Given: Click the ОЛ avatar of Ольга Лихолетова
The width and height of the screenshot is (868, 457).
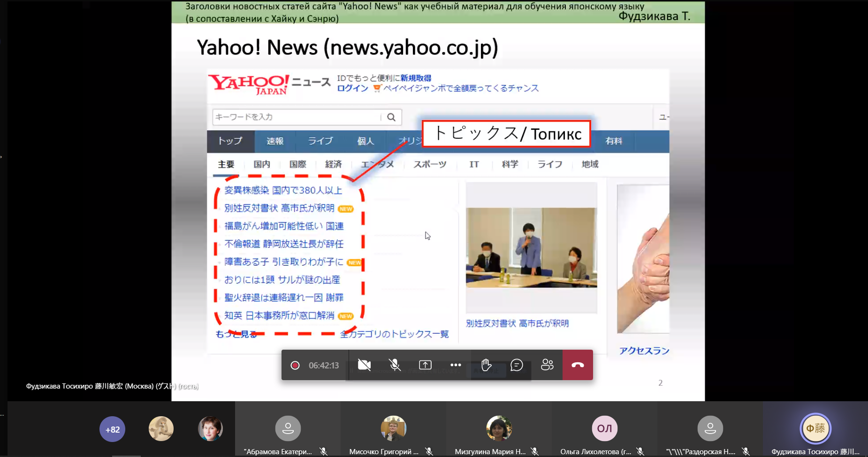Looking at the screenshot, I should coord(604,428).
